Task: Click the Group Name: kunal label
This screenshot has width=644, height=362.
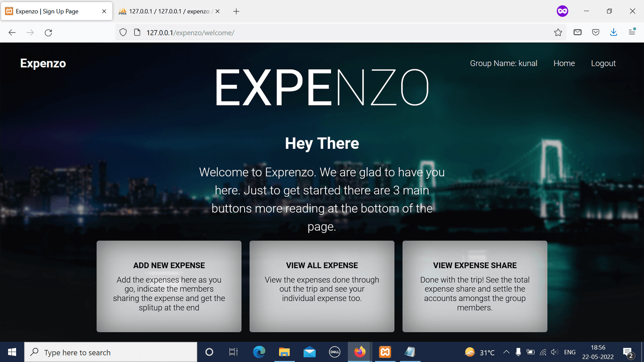Action: coord(504,63)
